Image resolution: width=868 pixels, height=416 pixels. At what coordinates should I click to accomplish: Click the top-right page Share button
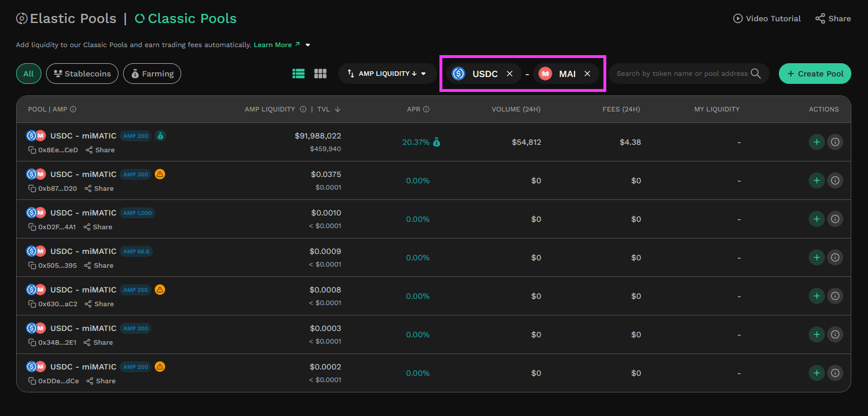[833, 18]
